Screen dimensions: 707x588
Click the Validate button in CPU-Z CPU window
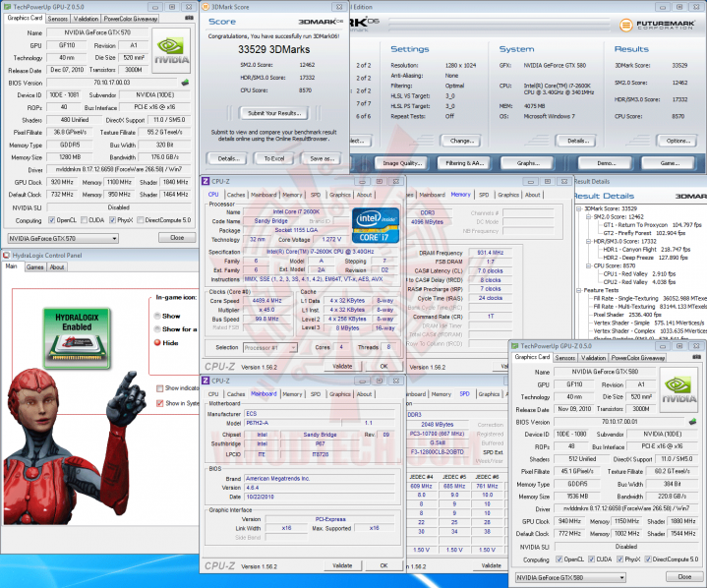[x=342, y=366]
